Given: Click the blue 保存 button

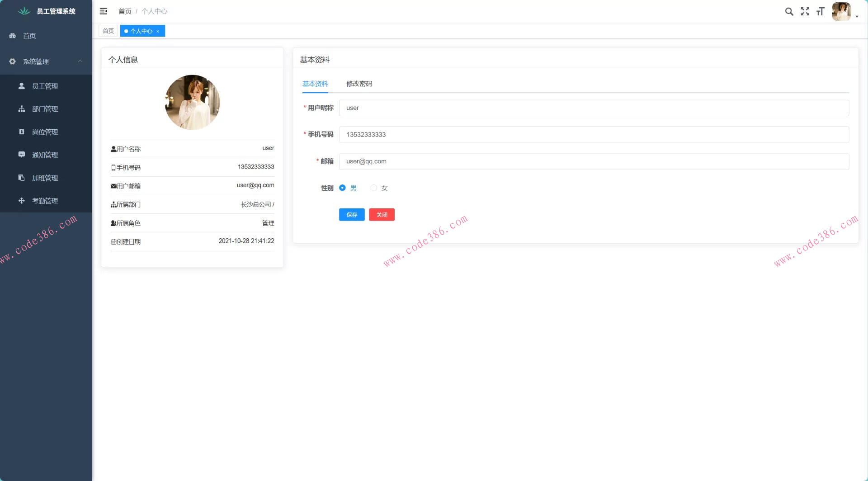Looking at the screenshot, I should tap(352, 215).
